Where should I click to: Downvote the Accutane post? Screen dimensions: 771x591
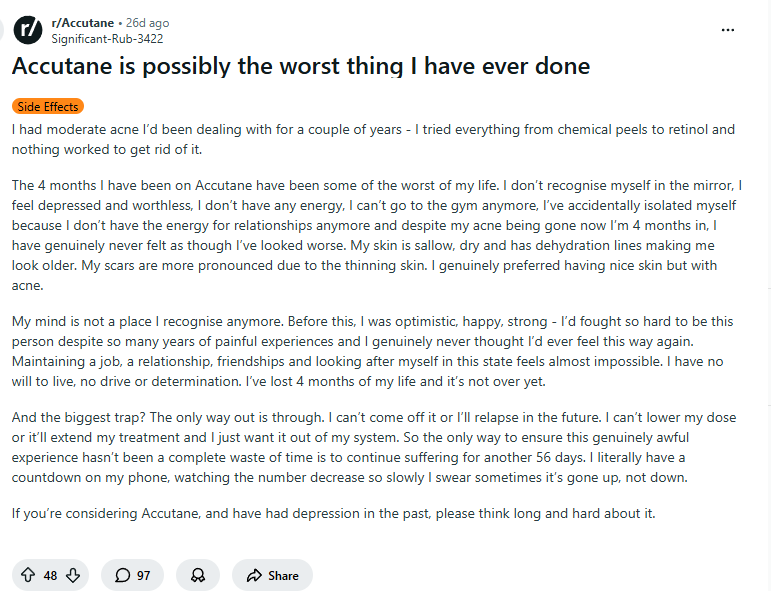[x=73, y=575]
